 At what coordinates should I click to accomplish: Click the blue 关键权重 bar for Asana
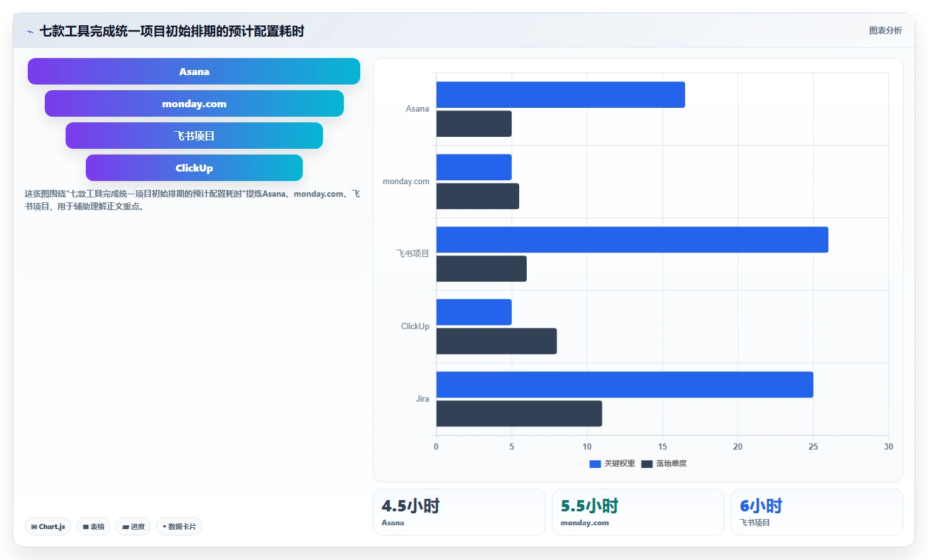point(560,95)
